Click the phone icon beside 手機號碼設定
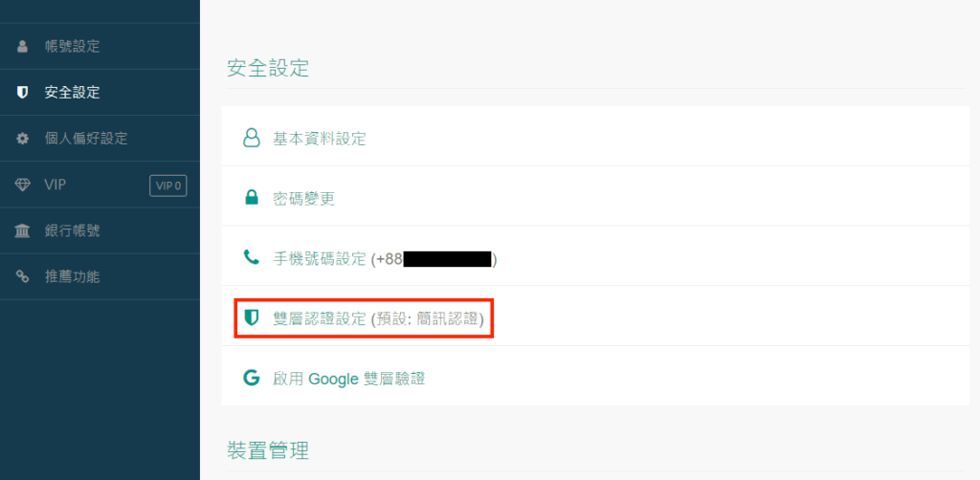Screen dimensions: 980x480 252,257
